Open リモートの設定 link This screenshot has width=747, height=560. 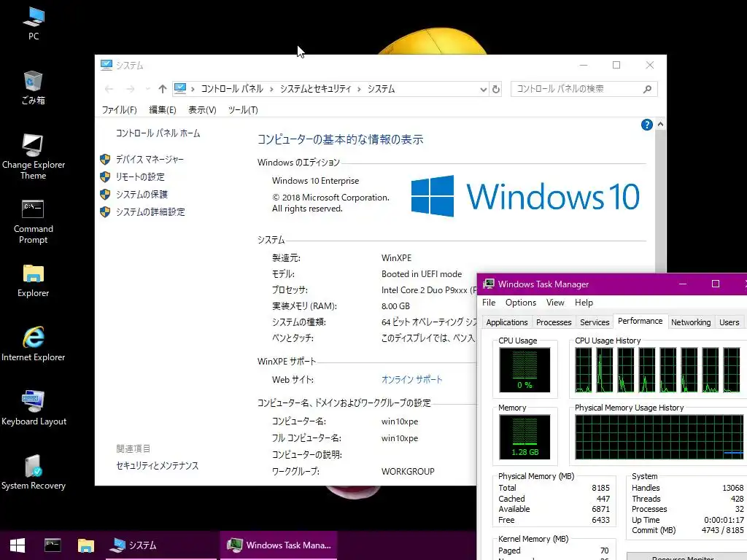[x=140, y=177]
